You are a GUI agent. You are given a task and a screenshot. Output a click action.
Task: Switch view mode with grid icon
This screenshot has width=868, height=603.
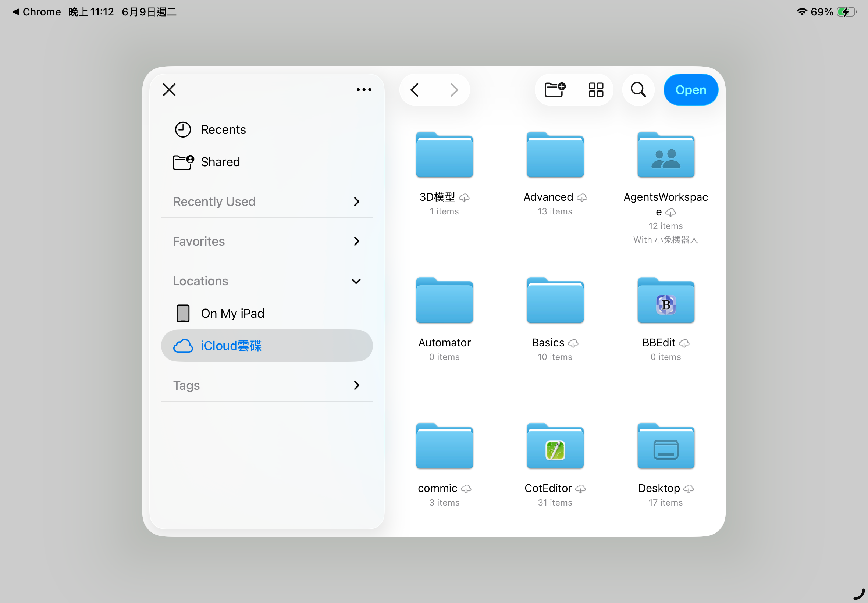click(x=595, y=90)
